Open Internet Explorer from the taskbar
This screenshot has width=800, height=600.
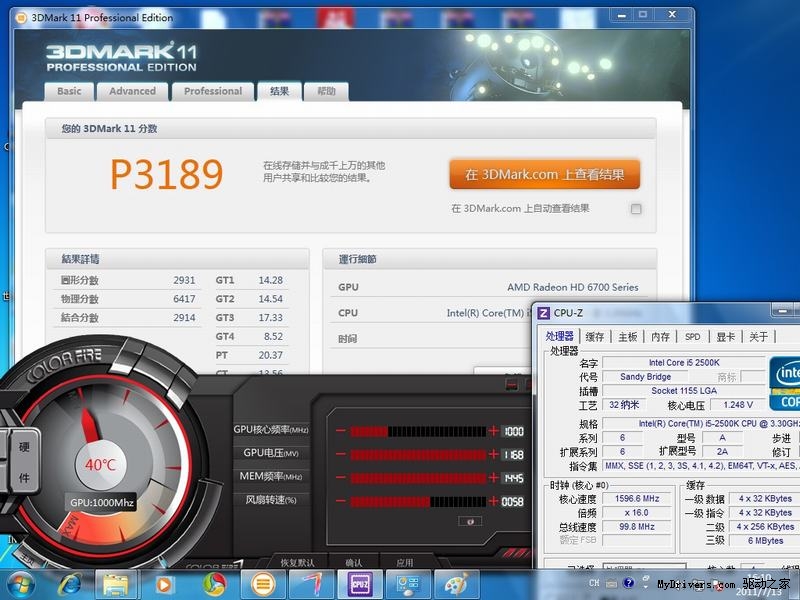pos(70,582)
